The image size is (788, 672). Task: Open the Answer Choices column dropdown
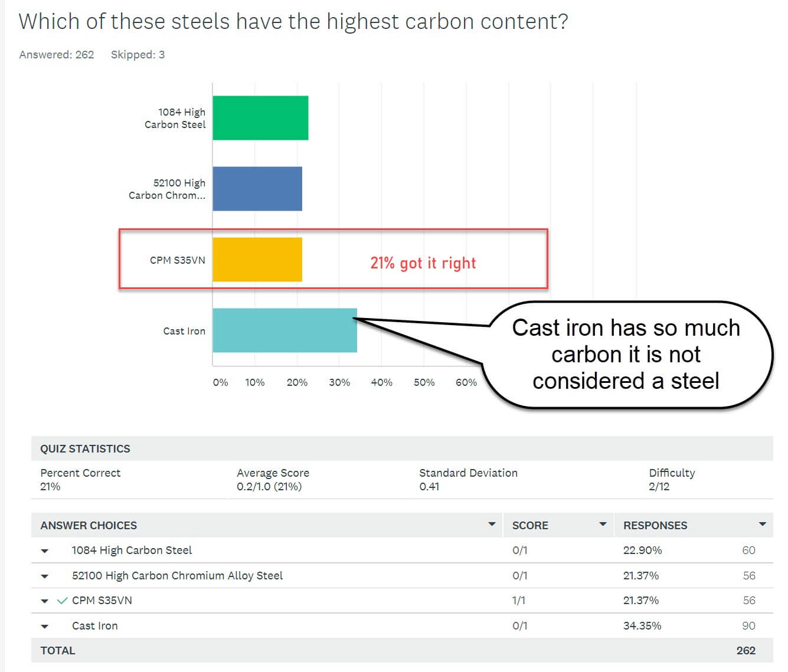point(492,524)
